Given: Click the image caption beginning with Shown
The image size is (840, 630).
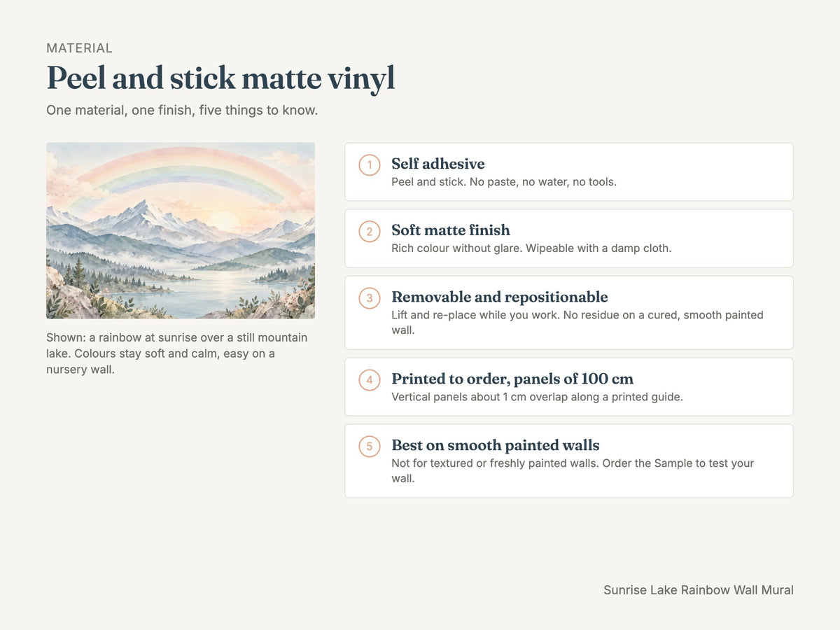Looking at the screenshot, I should tap(178, 353).
